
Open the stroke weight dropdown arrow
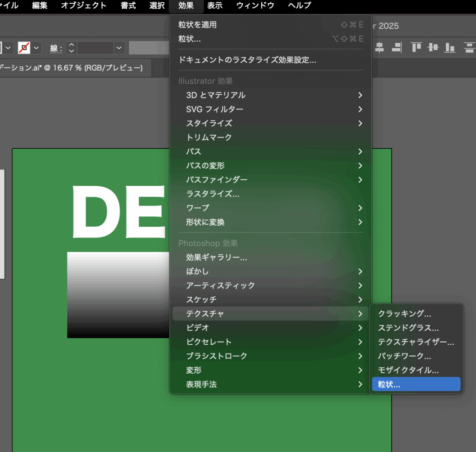[119, 48]
